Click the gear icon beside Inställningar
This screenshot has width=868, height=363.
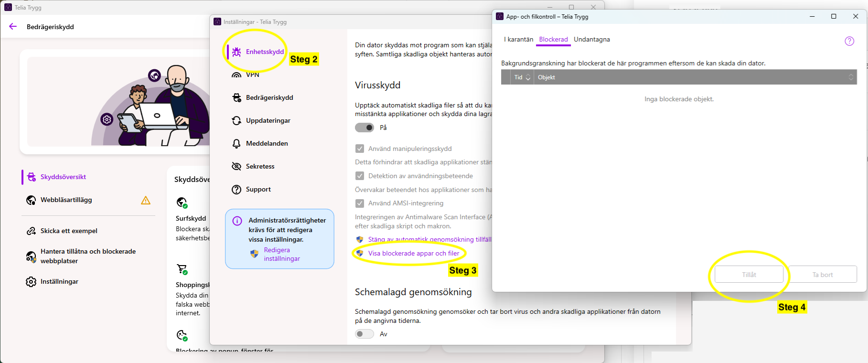pos(31,282)
